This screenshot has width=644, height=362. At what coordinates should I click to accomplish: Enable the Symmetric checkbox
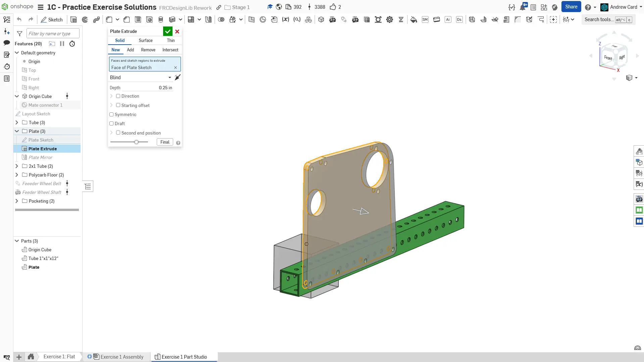111,114
